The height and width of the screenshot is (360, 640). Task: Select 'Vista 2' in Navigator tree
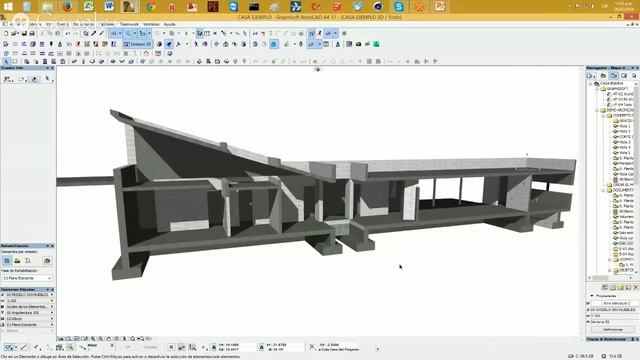624,132
